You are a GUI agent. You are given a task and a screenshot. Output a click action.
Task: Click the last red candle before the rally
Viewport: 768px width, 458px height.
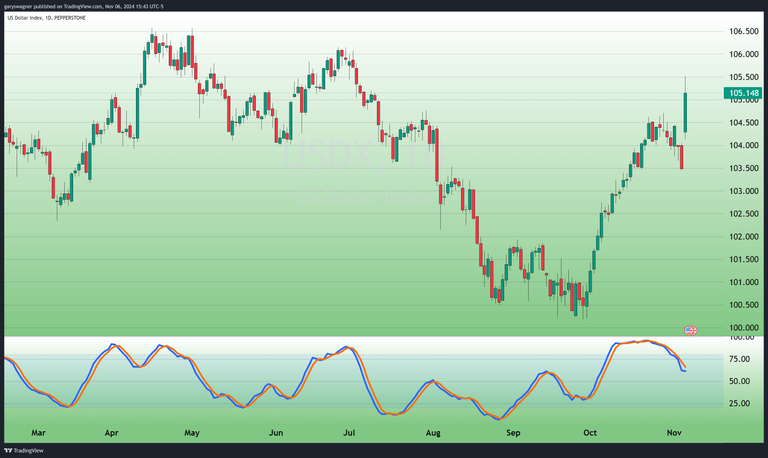tap(681, 156)
